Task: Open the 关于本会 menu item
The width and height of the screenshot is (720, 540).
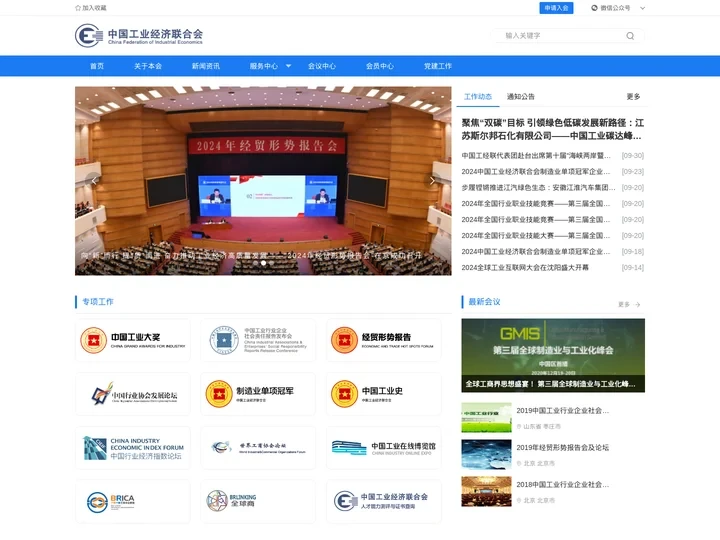Action: [x=148, y=66]
